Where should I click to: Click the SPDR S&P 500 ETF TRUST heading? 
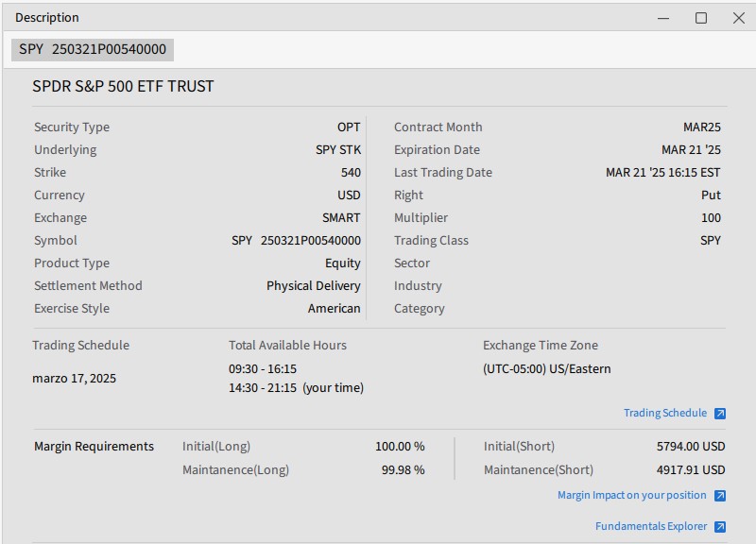click(x=123, y=86)
